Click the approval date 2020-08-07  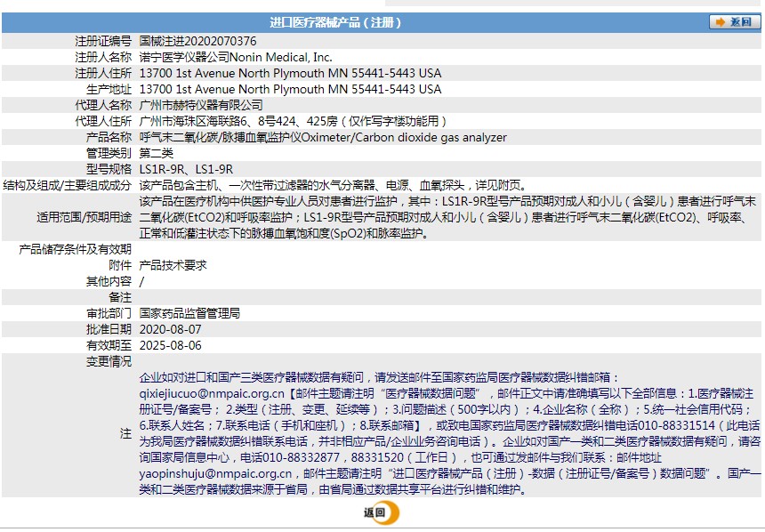[170, 329]
